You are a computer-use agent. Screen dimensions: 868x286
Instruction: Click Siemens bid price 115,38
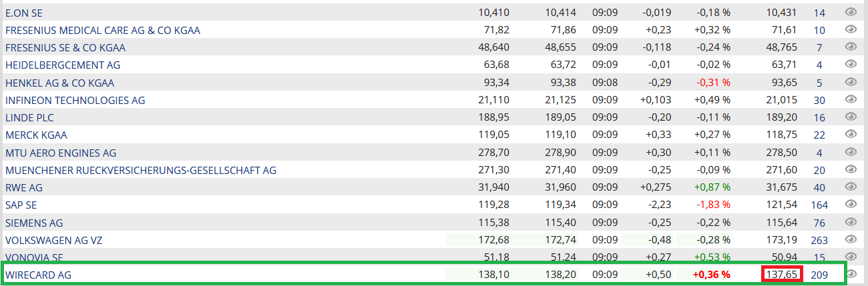click(x=495, y=223)
